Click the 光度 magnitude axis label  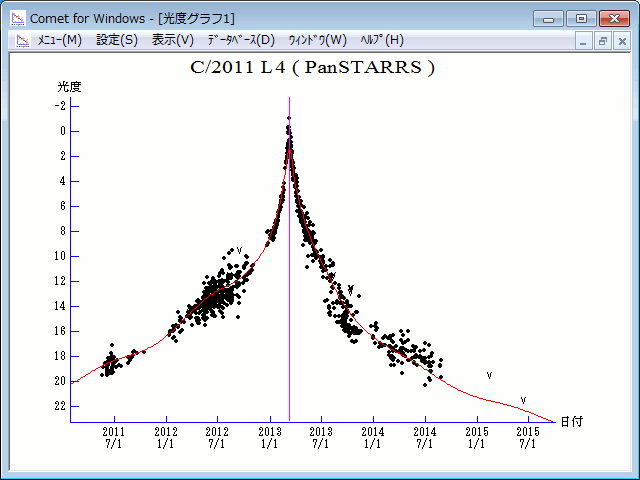pos(69,87)
